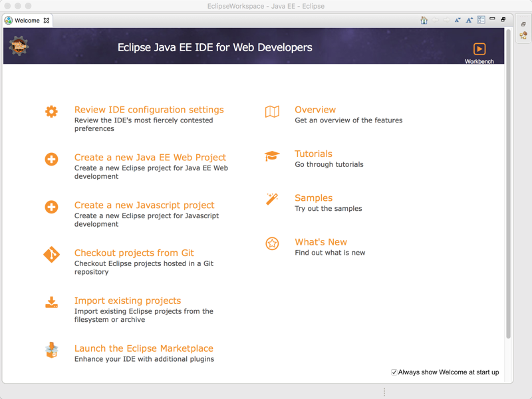
Task: Minimize the Welcome view
Action: [x=492, y=19]
